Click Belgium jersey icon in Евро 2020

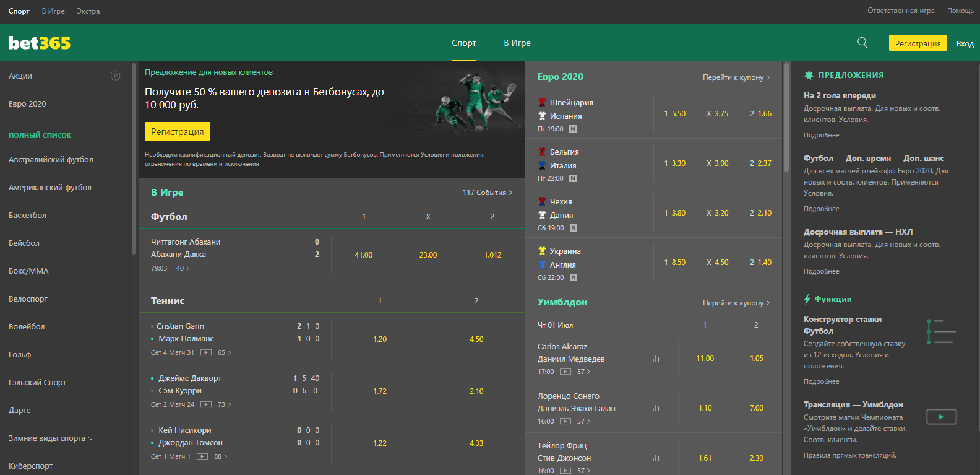[x=542, y=152]
